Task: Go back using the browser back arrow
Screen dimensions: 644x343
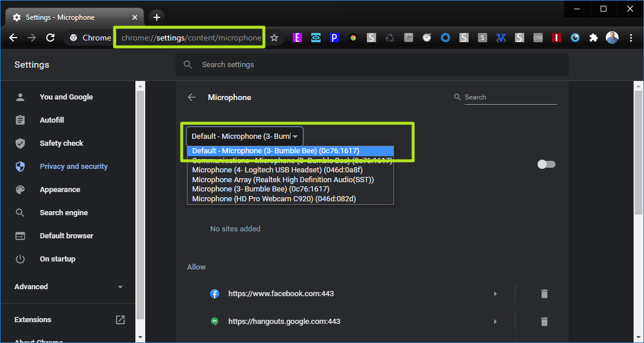Action: point(13,38)
